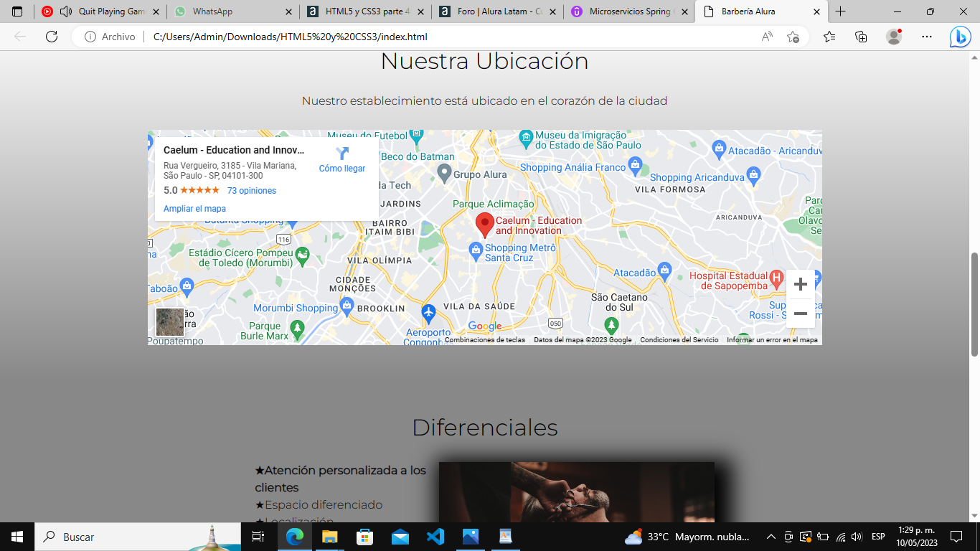Open File Explorer from the taskbar

pos(329,537)
